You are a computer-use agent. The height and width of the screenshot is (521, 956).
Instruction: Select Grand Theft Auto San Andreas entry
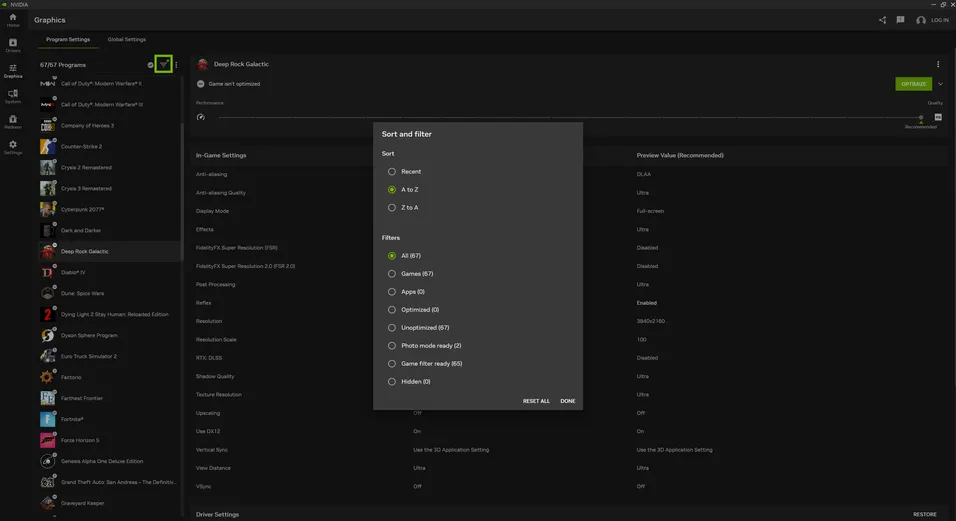point(110,482)
